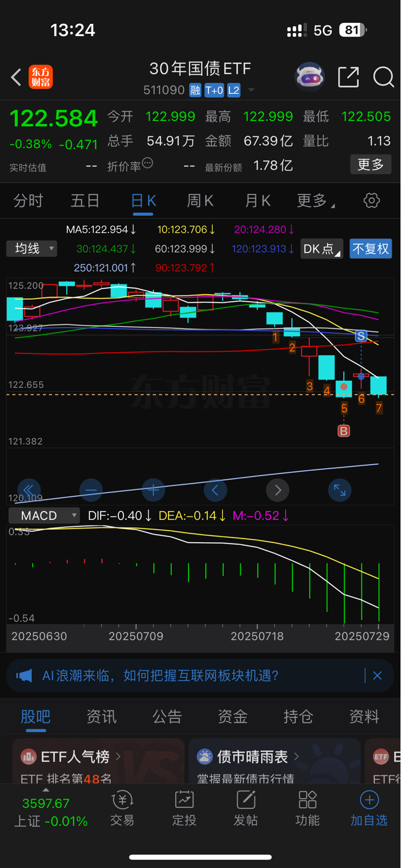Tap 上证 3597.67 index ticker
The width and height of the screenshot is (401, 868).
[51, 812]
